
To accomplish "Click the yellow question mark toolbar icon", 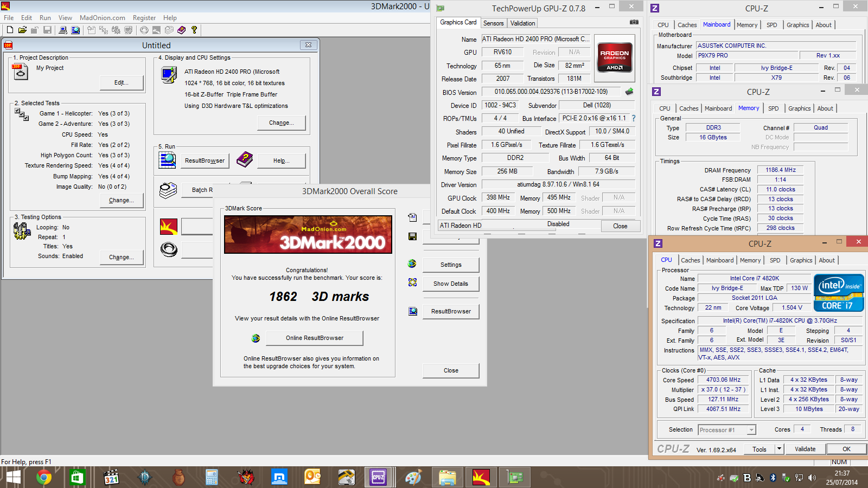I will [194, 30].
